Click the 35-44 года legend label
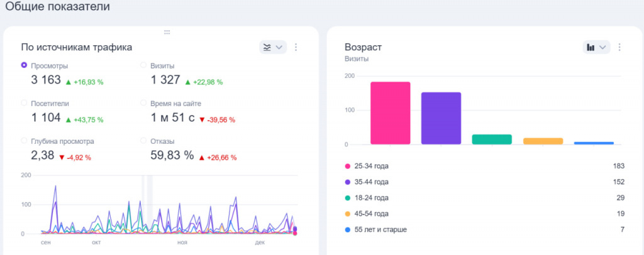Image resolution: width=644 pixels, height=255 pixels. pos(371,182)
